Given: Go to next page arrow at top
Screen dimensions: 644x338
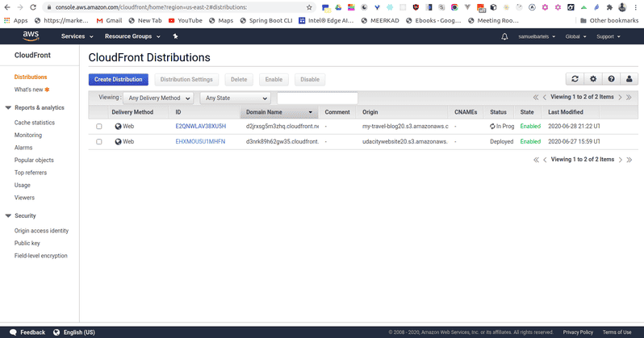Looking at the screenshot, I should (x=620, y=98).
